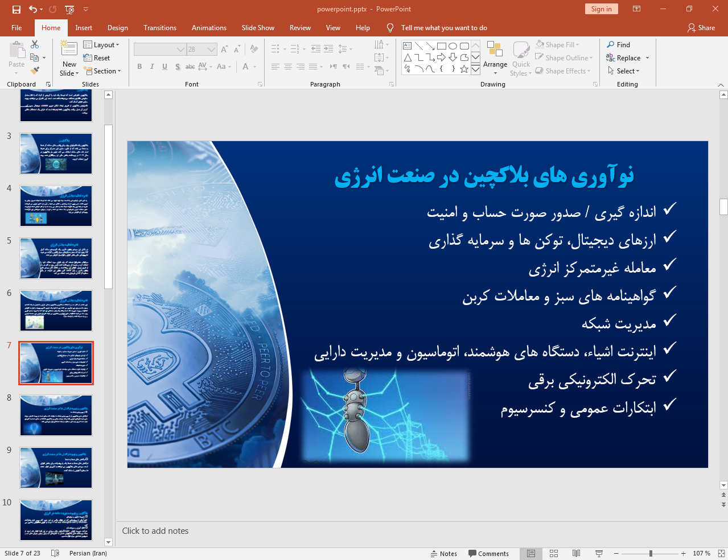Fit slide to current window icon

721,553
